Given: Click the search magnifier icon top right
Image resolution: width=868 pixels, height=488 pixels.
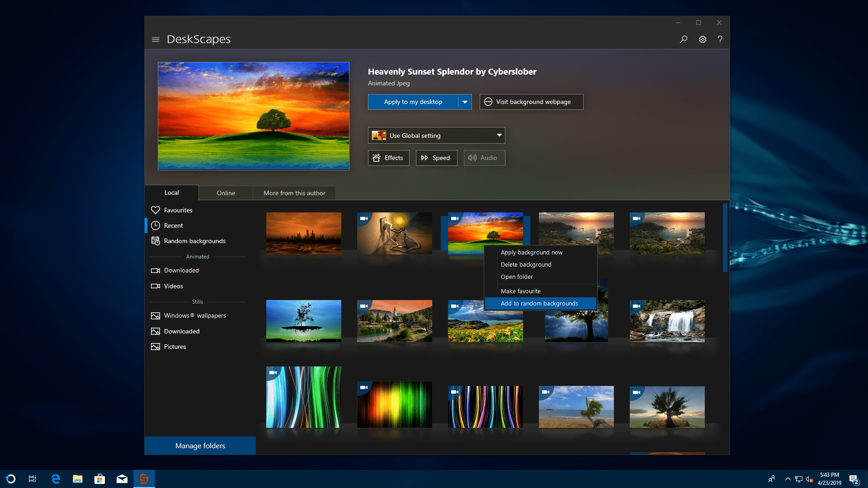Looking at the screenshot, I should (x=684, y=39).
